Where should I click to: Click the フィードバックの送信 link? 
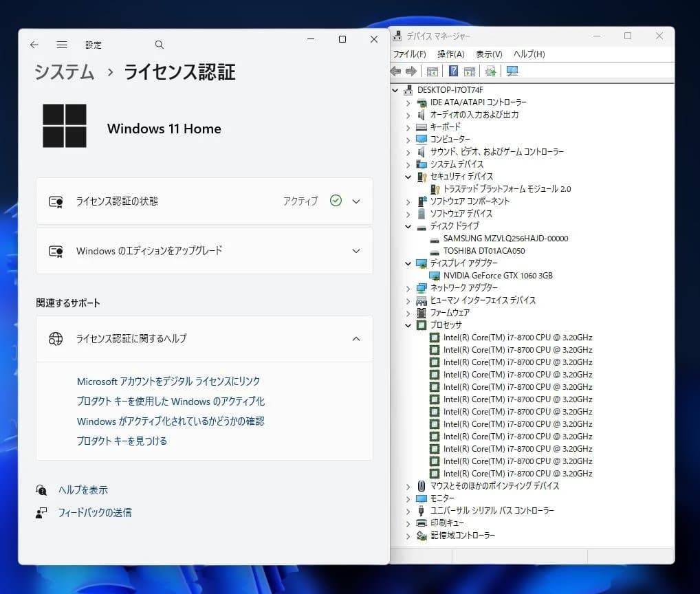(95, 511)
